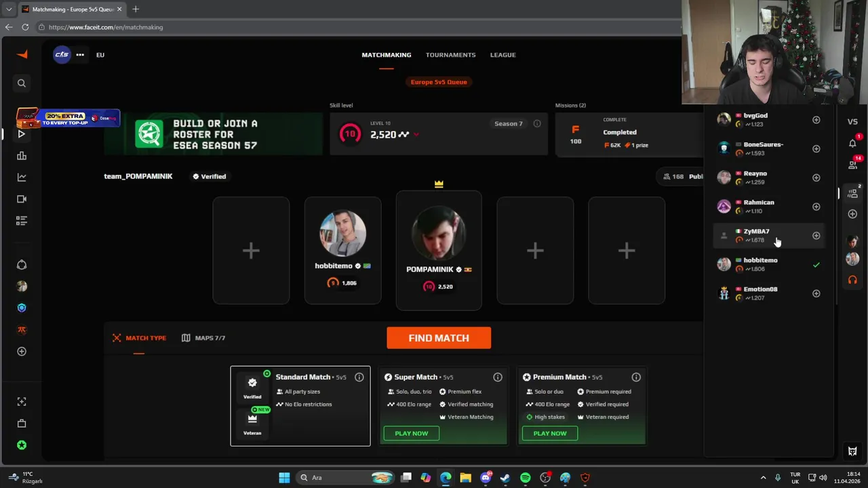Open the sidebar line graph icon
The width and height of the screenshot is (868, 488).
click(x=22, y=178)
